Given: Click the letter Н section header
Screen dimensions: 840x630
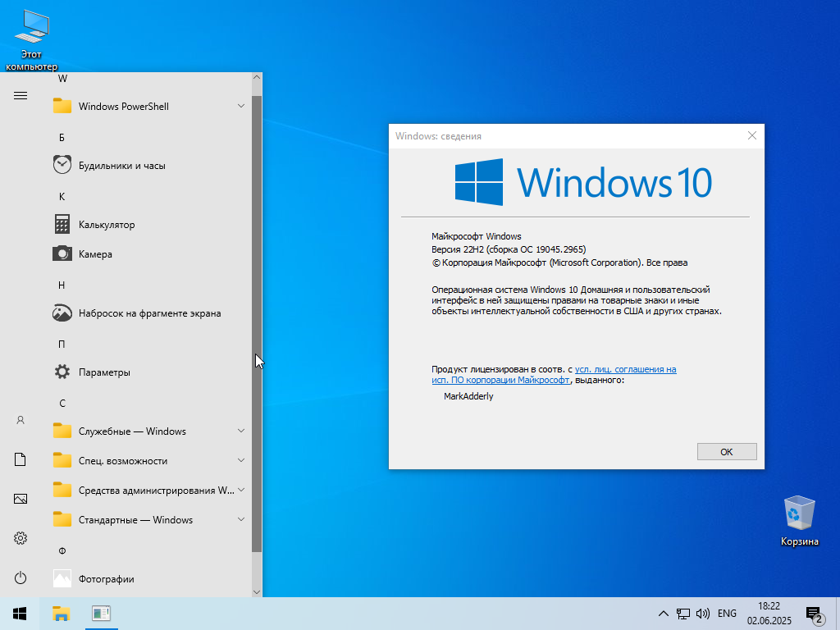Looking at the screenshot, I should pyautogui.click(x=62, y=285).
